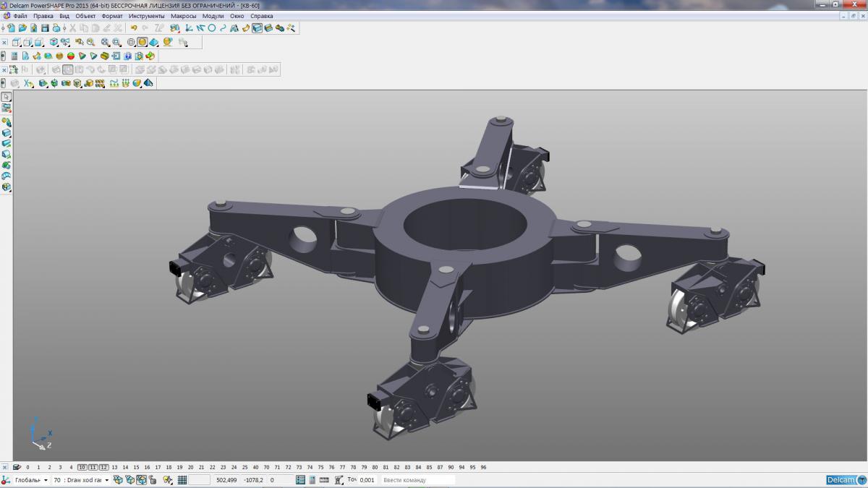
Task: Click the X coordinate field 502,499
Action: (226, 479)
